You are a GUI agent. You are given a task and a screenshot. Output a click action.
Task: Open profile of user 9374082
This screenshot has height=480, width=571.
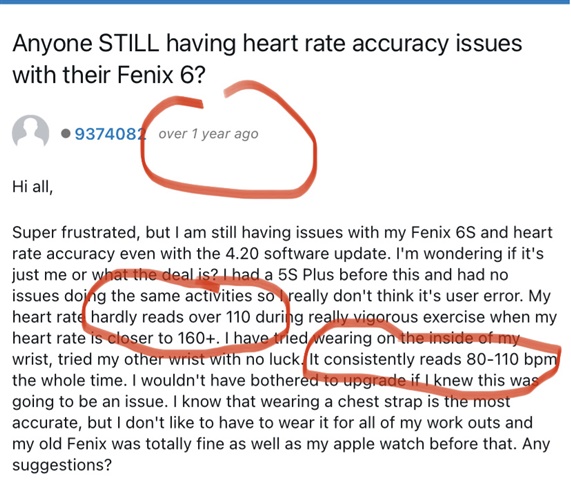110,134
